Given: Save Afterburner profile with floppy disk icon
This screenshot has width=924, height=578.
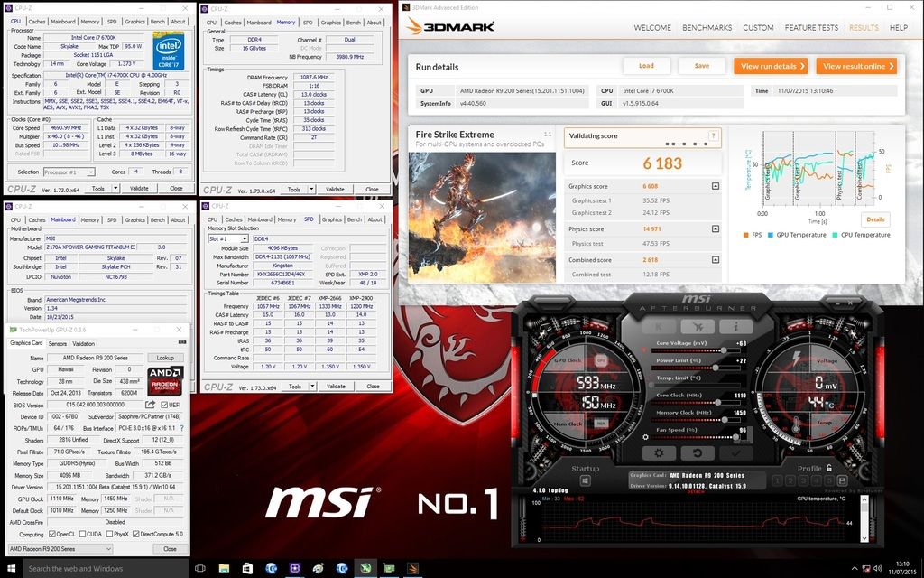Looking at the screenshot, I should click(842, 480).
